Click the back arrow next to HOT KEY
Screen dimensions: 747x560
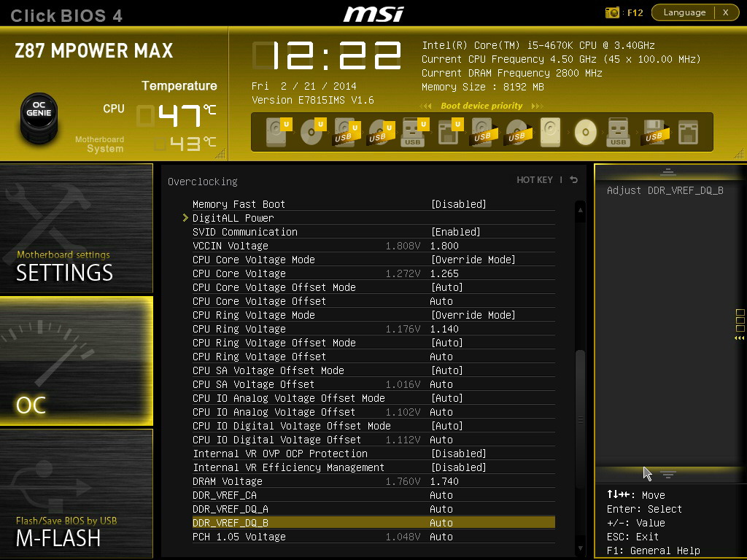tap(573, 179)
